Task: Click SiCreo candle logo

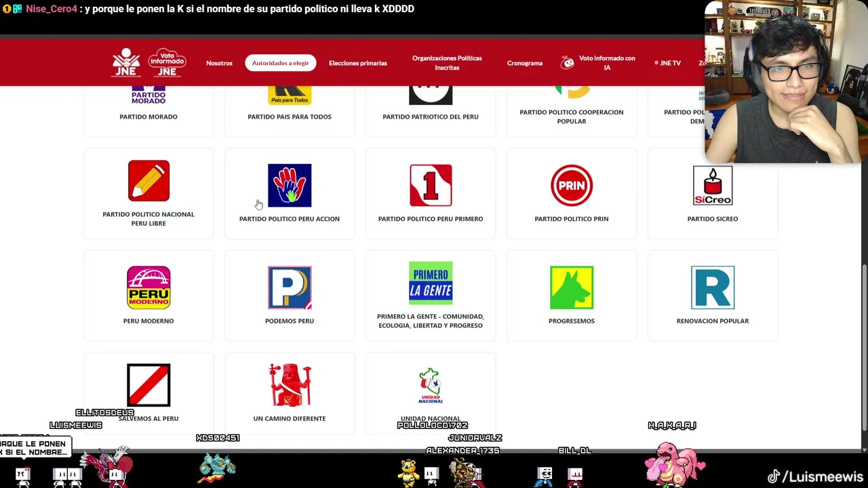Action: click(713, 185)
